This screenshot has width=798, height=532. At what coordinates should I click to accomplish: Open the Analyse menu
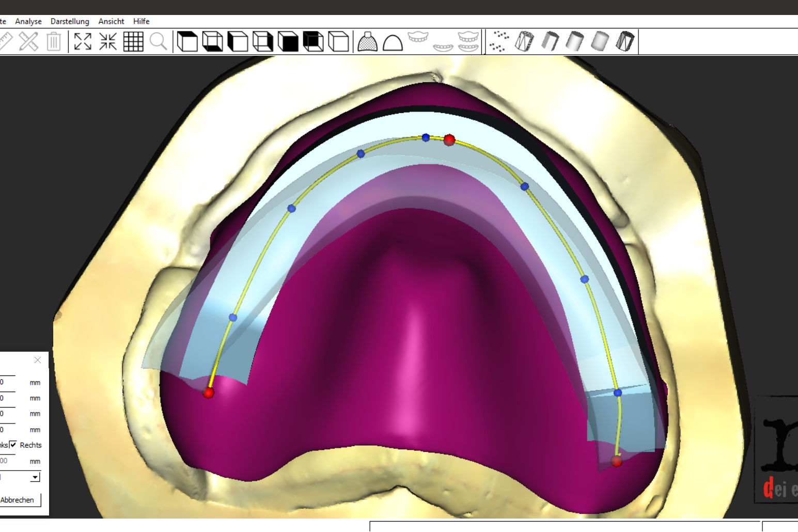coord(28,21)
